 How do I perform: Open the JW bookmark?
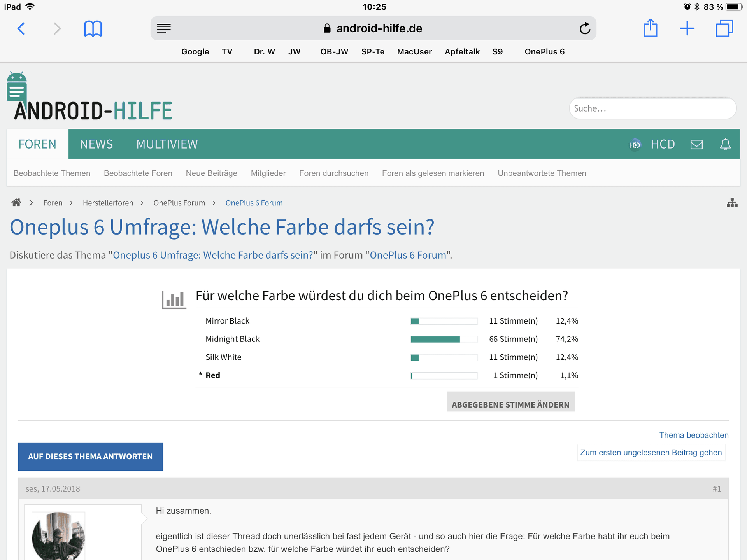pyautogui.click(x=295, y=52)
